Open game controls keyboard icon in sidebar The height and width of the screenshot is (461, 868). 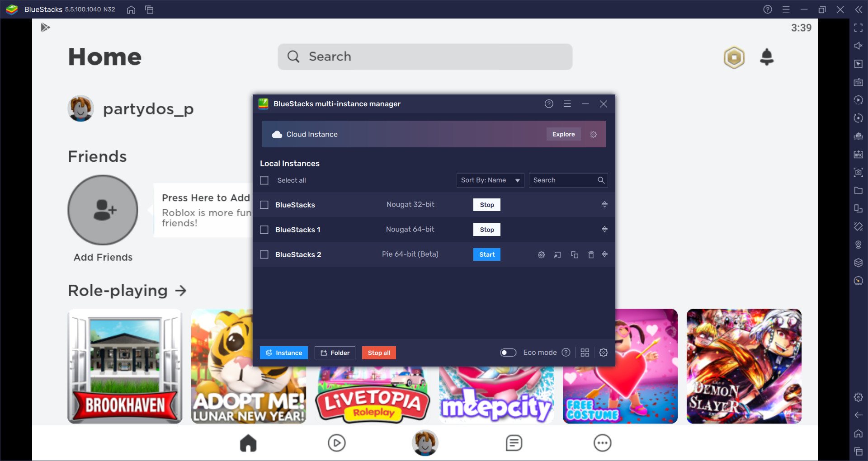pos(859,82)
